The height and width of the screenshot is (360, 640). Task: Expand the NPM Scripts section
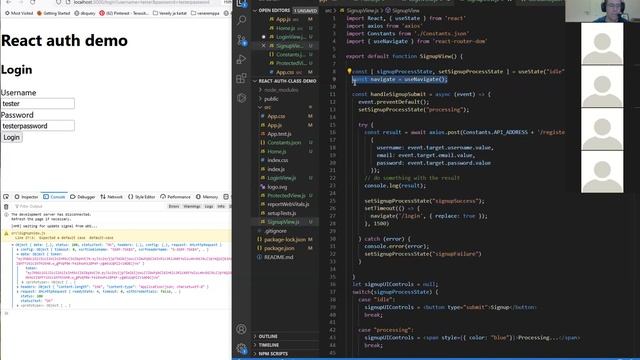273,353
